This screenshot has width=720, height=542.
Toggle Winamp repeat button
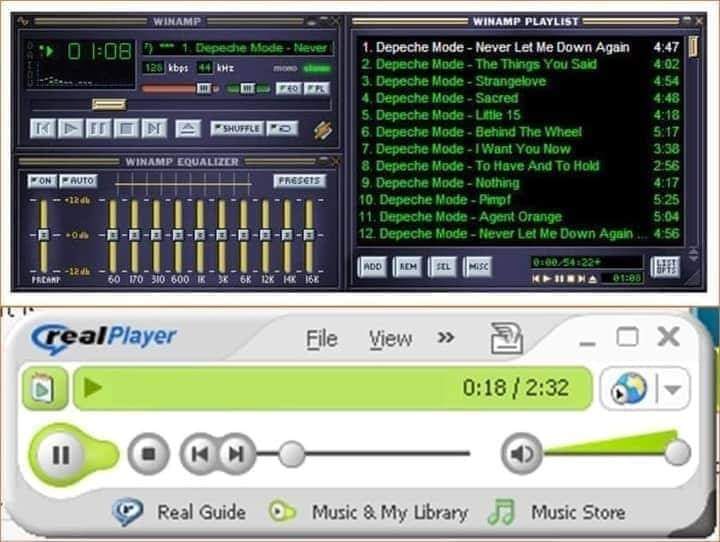(x=282, y=129)
